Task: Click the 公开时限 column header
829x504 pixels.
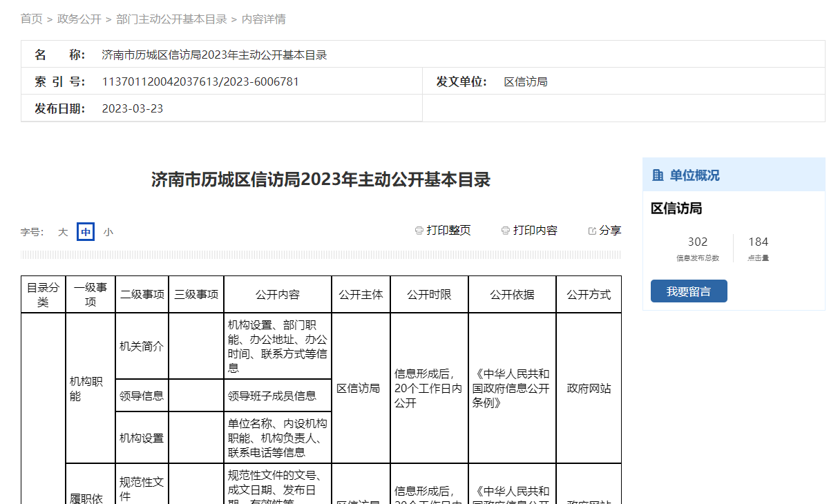Action: click(x=429, y=295)
